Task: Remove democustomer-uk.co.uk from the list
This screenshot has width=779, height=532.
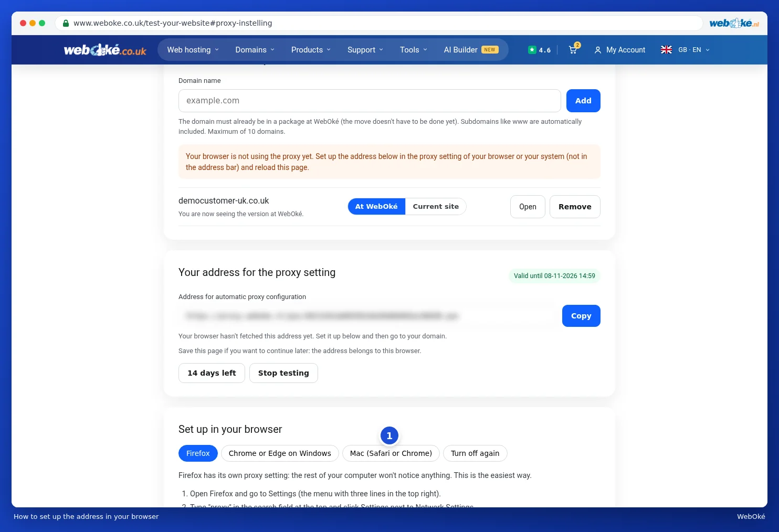Action: click(x=575, y=207)
